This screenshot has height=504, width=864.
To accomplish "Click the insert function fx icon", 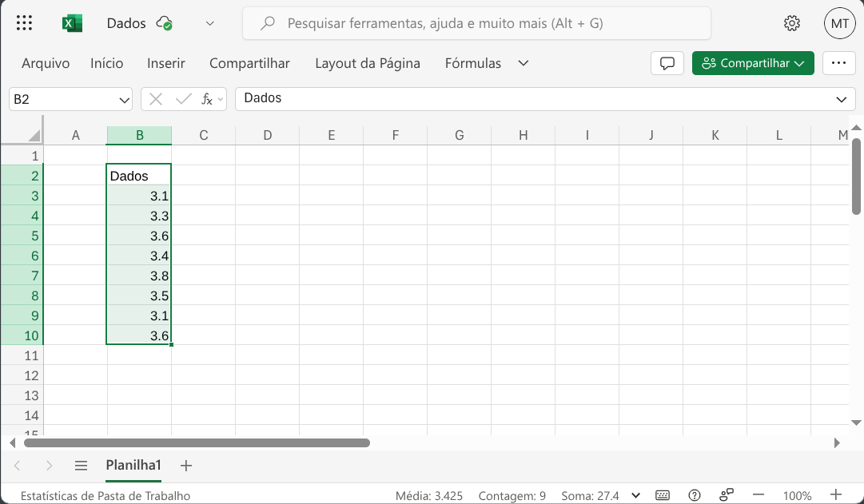I will pos(207,99).
